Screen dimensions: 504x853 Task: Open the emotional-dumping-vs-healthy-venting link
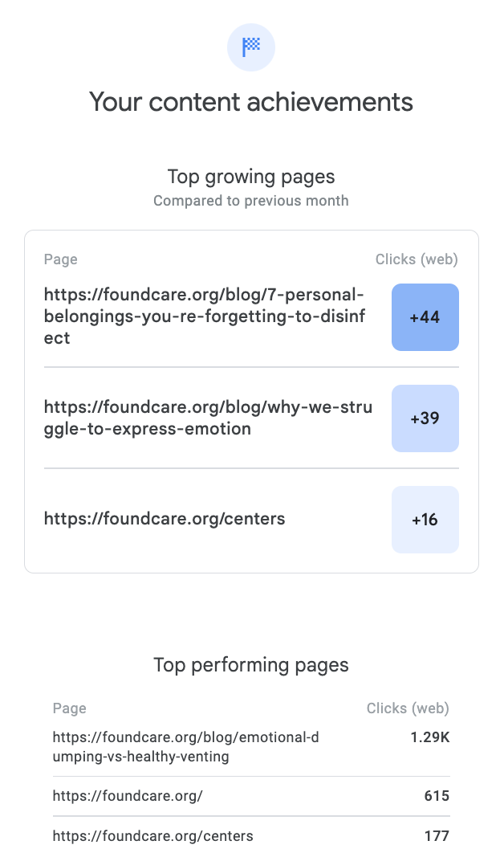tap(186, 747)
